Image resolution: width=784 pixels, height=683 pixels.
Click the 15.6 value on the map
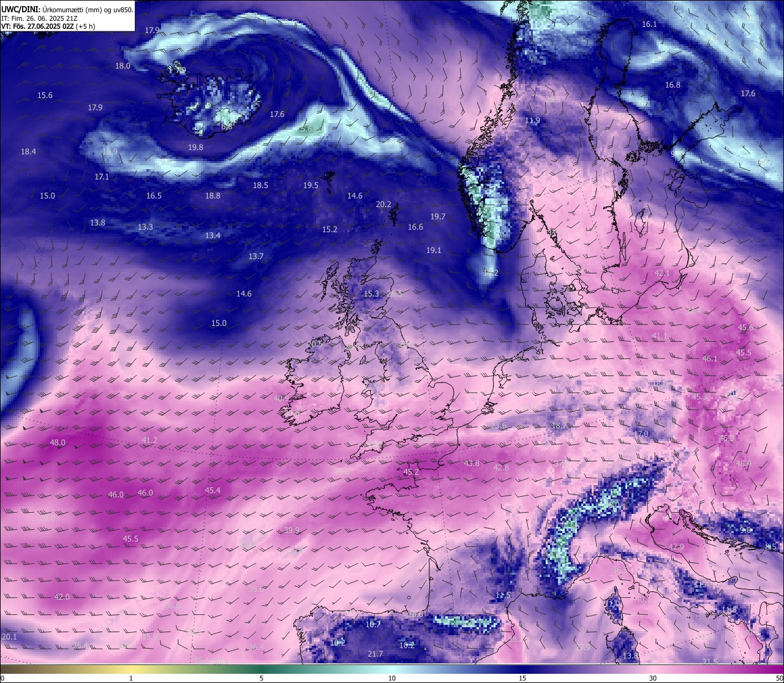pyautogui.click(x=45, y=95)
